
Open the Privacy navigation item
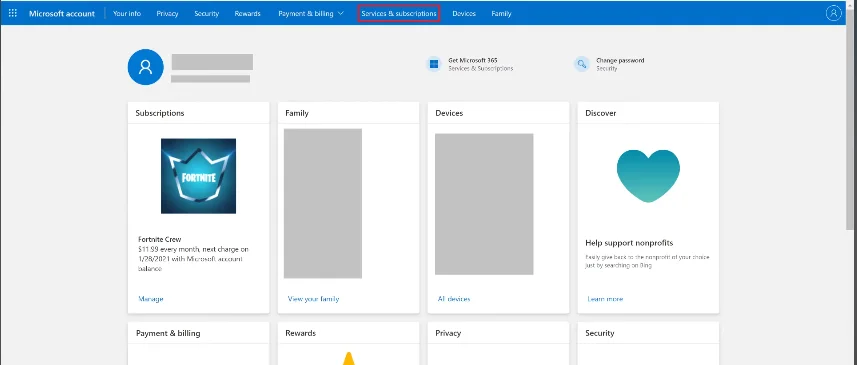tap(167, 14)
